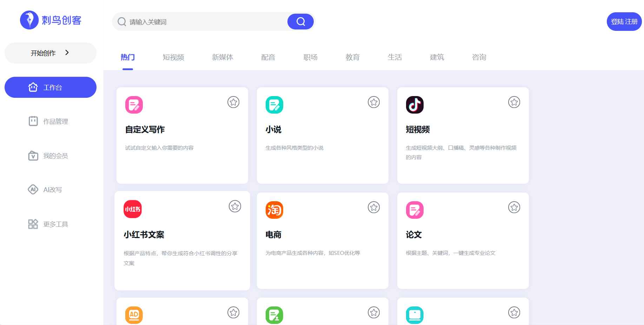Open the green document icon in bottom row
The width and height of the screenshot is (644, 325).
(274, 315)
